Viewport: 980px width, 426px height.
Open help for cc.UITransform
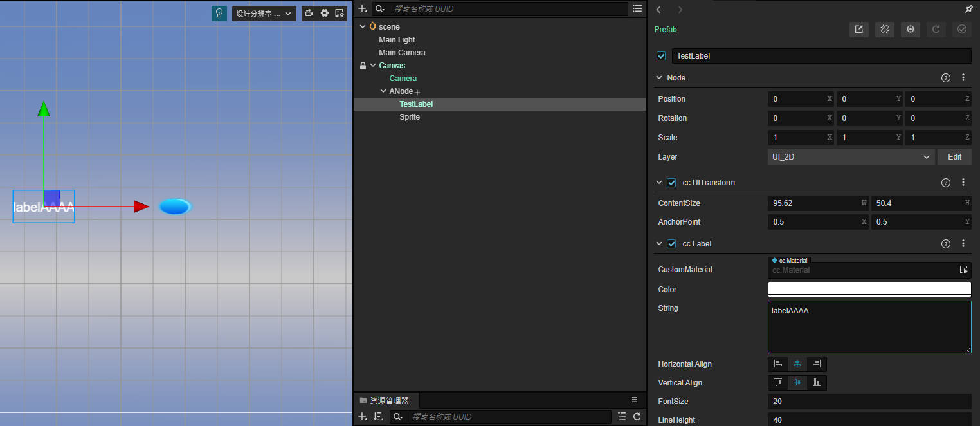[x=946, y=183]
